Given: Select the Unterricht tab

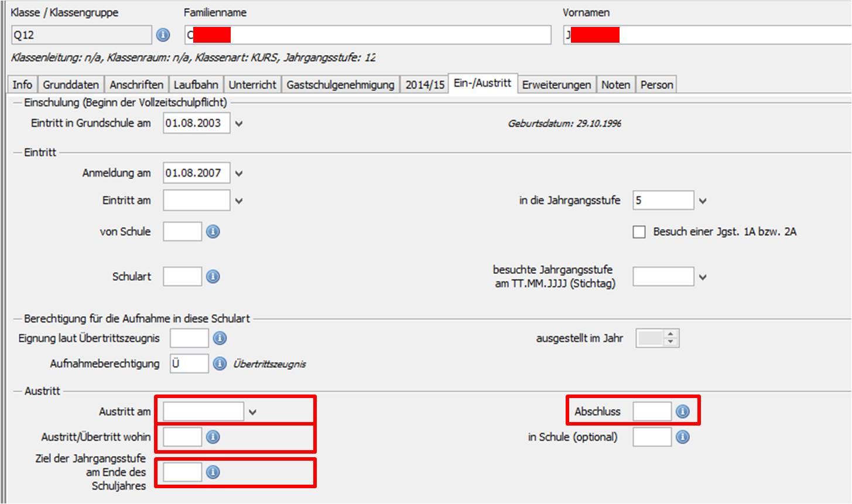Looking at the screenshot, I should tap(252, 84).
